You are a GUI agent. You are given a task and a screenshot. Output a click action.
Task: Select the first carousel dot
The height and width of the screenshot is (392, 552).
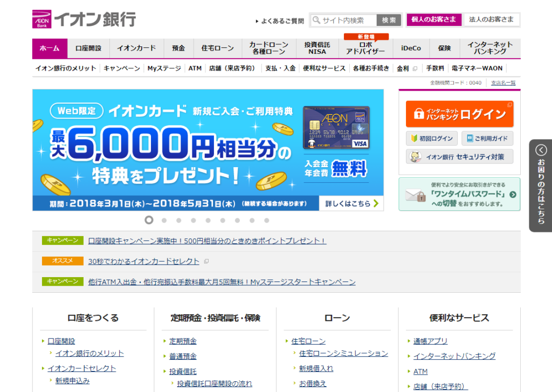click(x=149, y=220)
